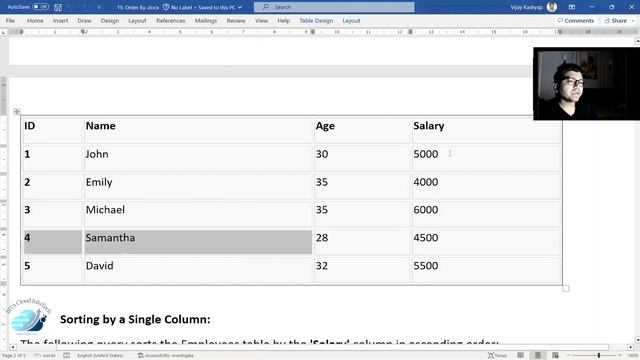Switch to Read Mode view icon
Image resolution: width=640 pixels, height=360 pixels.
pos(520,356)
